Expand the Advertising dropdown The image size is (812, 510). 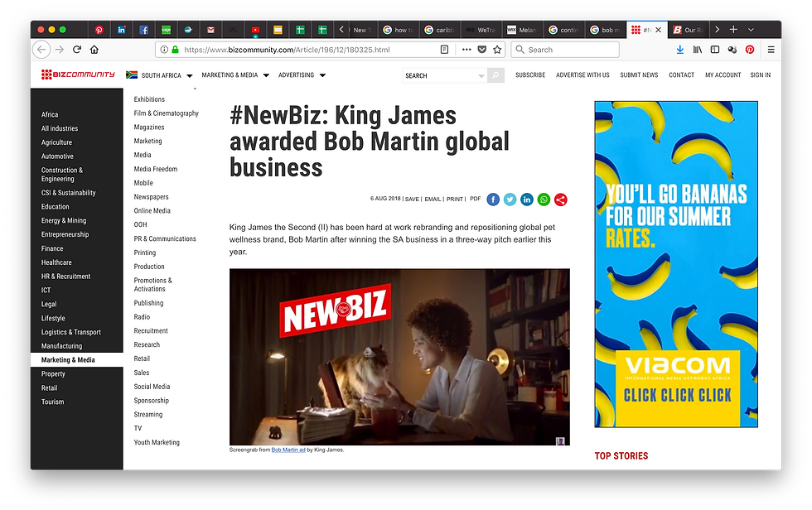322,75
